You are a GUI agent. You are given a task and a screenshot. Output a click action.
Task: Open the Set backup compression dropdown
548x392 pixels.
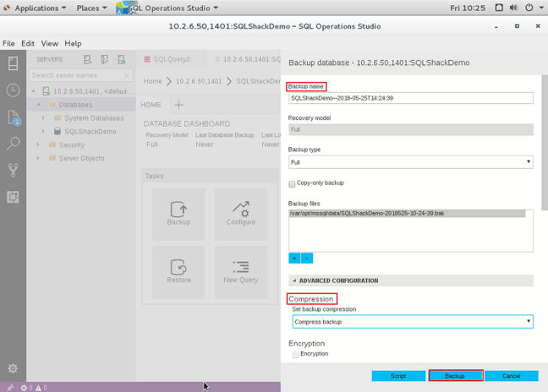pos(413,321)
